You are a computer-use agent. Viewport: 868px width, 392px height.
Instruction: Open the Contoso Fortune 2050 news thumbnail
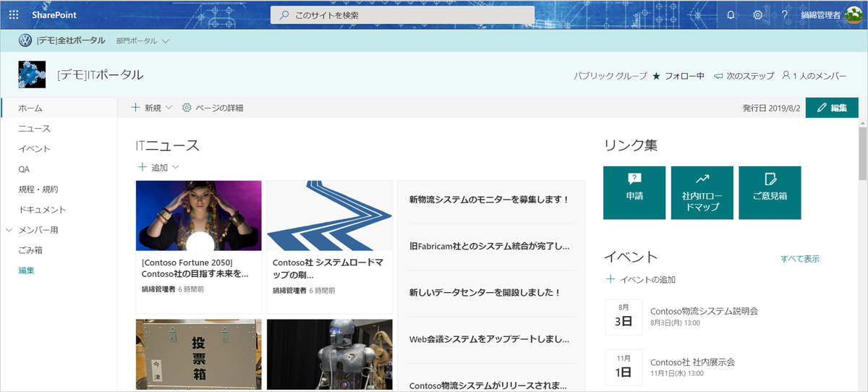click(198, 216)
